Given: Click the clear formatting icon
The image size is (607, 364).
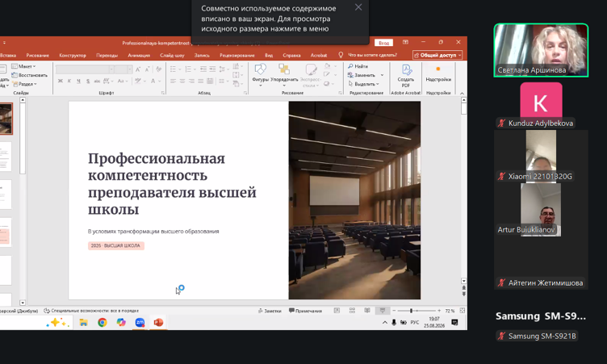Looking at the screenshot, I should [x=159, y=69].
